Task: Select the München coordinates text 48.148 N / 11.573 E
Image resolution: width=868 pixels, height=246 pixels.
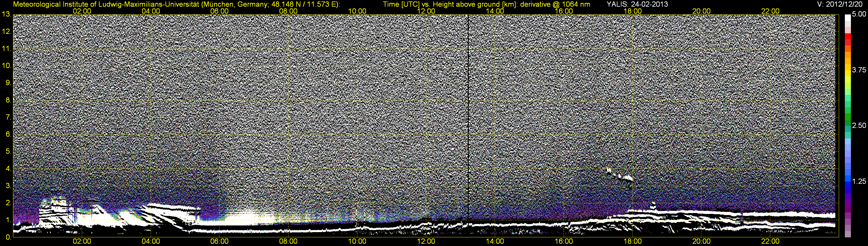Action: pyautogui.click(x=304, y=4)
